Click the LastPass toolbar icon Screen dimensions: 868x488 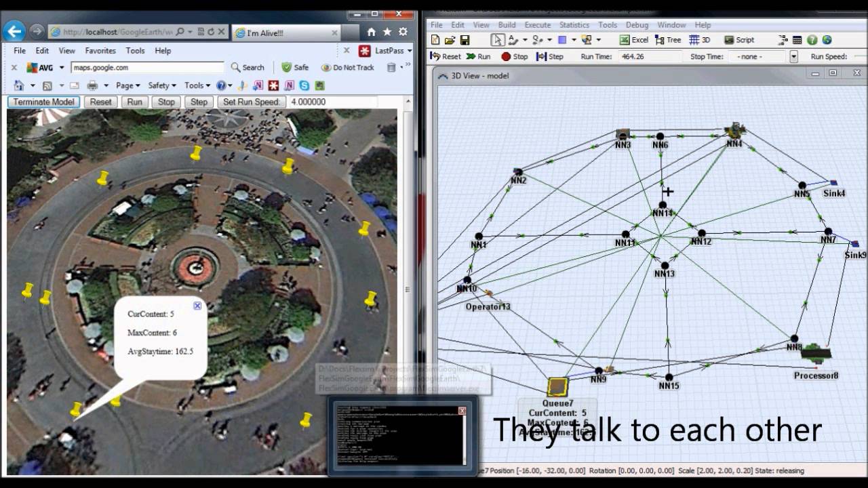(365, 50)
